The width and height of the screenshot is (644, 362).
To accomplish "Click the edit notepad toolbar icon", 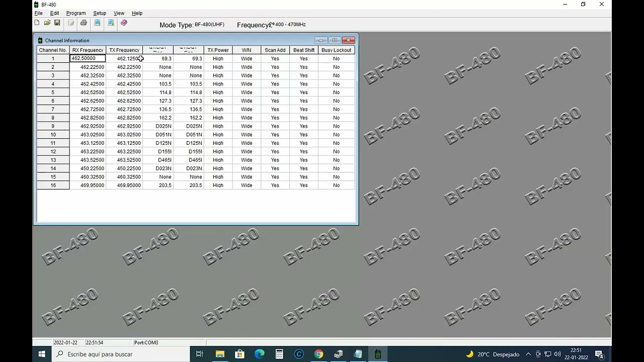I will (71, 23).
